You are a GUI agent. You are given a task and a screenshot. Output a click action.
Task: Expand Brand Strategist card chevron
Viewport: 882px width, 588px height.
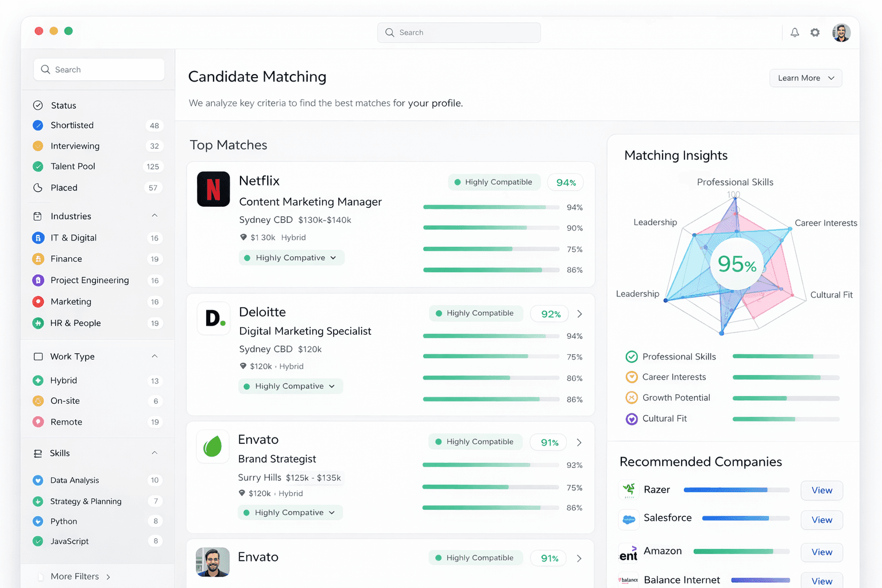[579, 443]
